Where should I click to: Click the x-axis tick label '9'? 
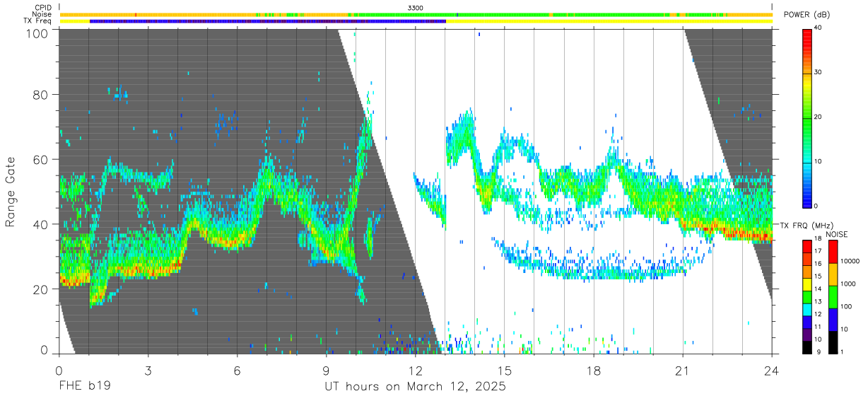(327, 371)
